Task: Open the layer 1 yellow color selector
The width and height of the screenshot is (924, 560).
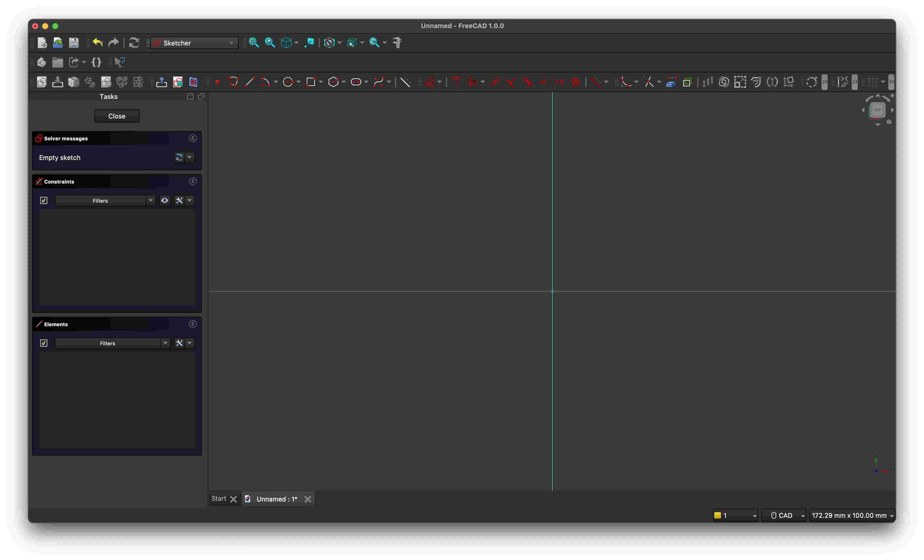Action: (x=735, y=516)
